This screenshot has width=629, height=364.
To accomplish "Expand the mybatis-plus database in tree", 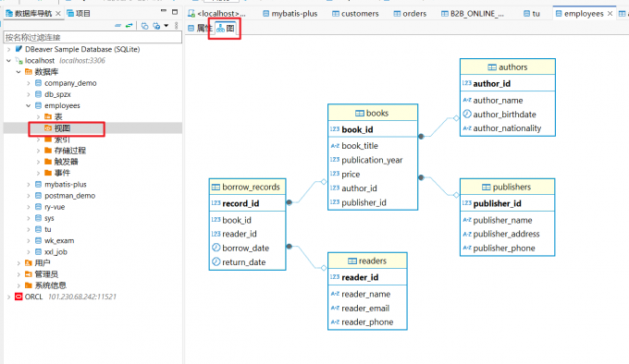I will click(29, 184).
